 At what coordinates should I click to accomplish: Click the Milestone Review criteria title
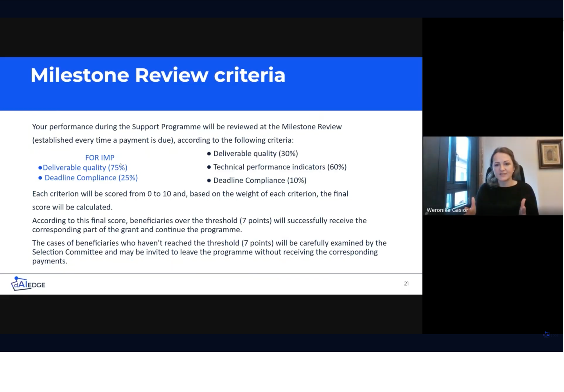click(158, 75)
